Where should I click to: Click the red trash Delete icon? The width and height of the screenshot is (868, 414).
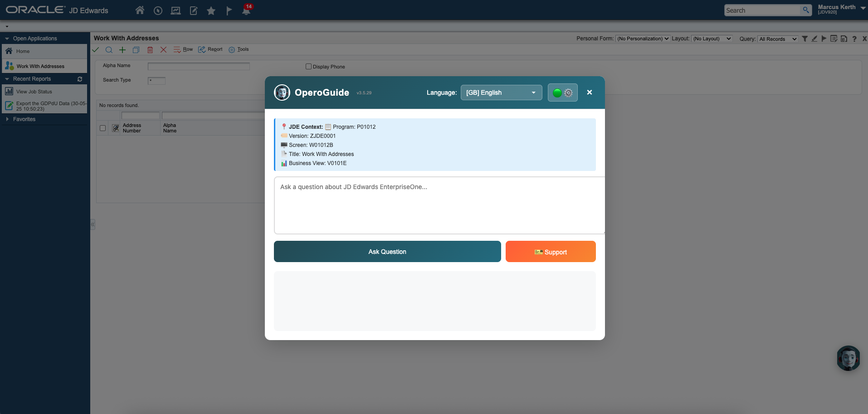pos(150,50)
